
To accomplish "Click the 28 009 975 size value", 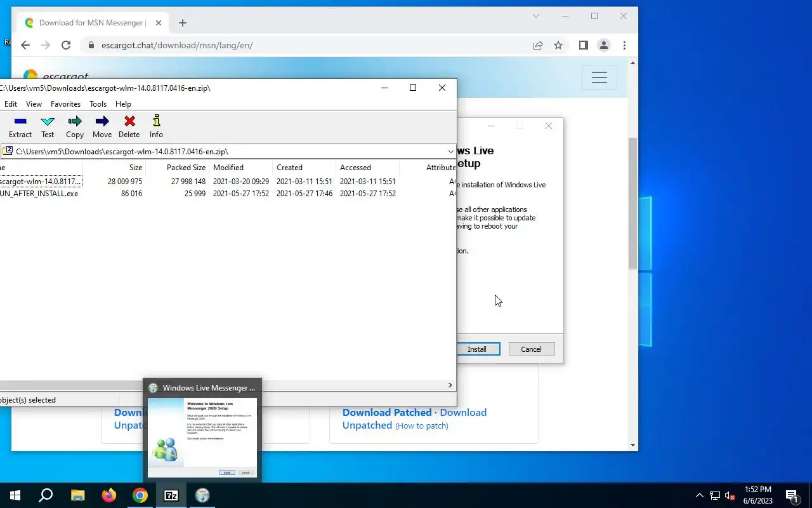I will coord(124,182).
